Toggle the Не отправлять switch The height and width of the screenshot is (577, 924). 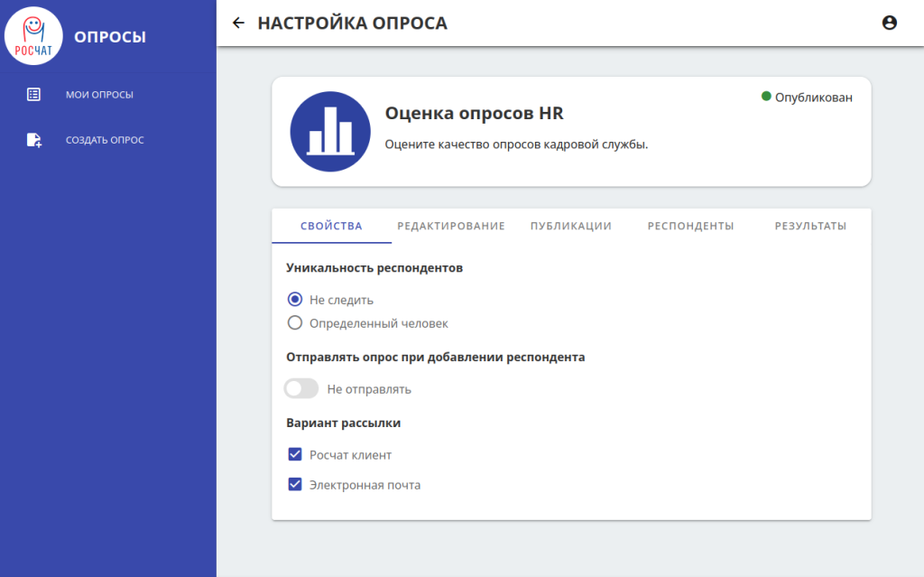pyautogui.click(x=301, y=389)
